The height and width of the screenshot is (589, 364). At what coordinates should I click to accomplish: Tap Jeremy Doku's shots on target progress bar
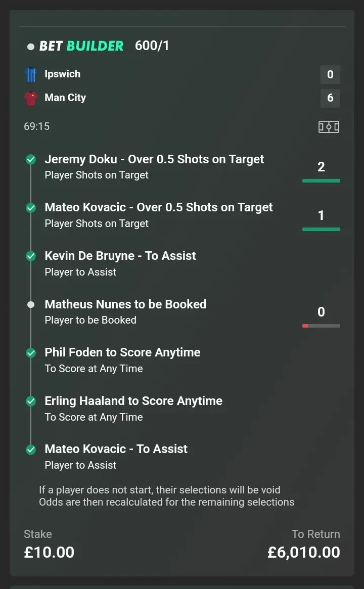pyautogui.click(x=321, y=180)
